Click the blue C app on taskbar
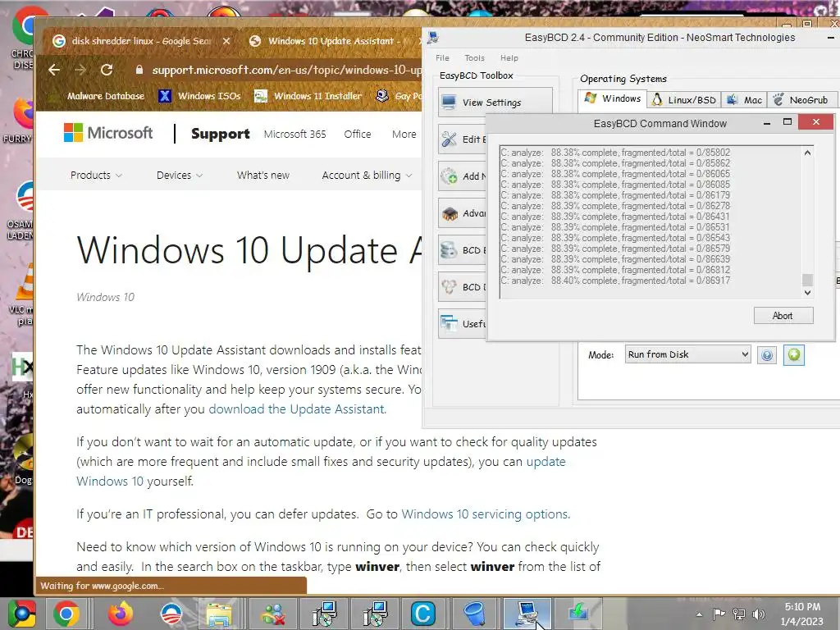Screen dimensions: 840x630 tap(422, 614)
